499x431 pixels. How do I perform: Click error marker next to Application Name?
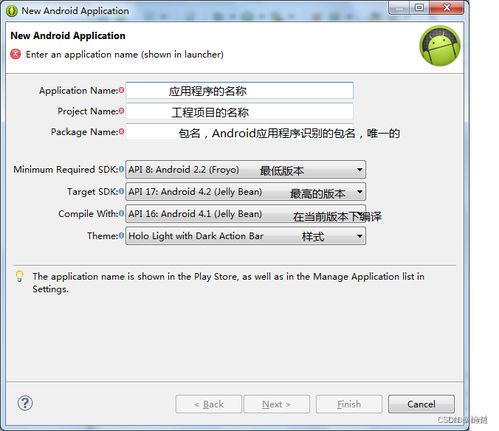click(121, 90)
